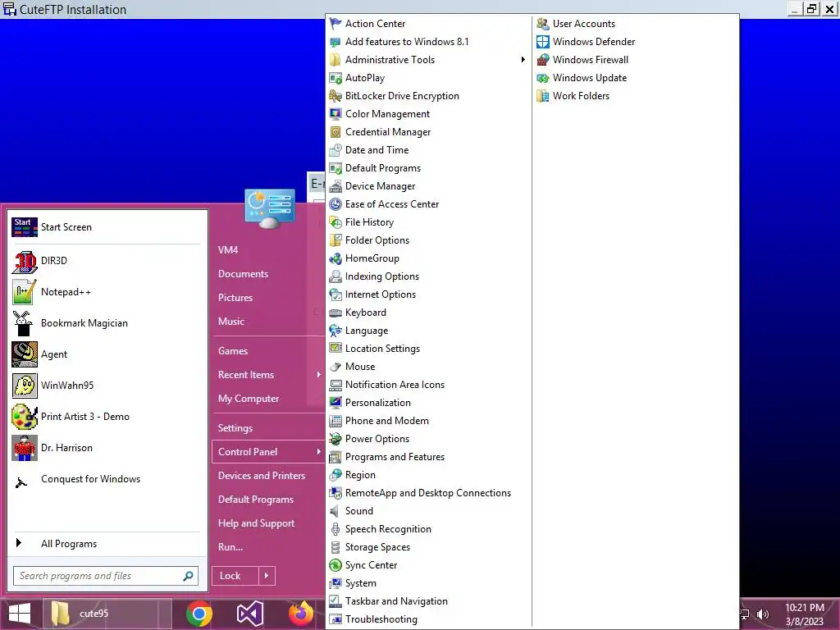The height and width of the screenshot is (630, 840).
Task: Open Credential Manager
Action: tap(428, 132)
